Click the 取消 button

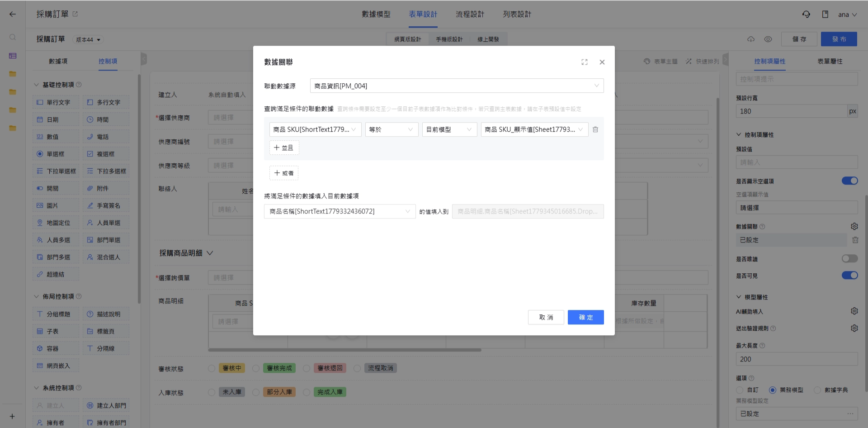546,317
